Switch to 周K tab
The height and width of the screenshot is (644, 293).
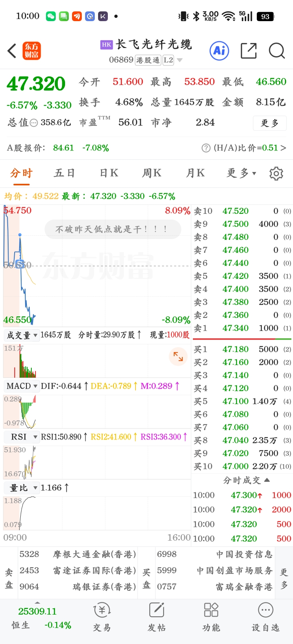pyautogui.click(x=151, y=174)
